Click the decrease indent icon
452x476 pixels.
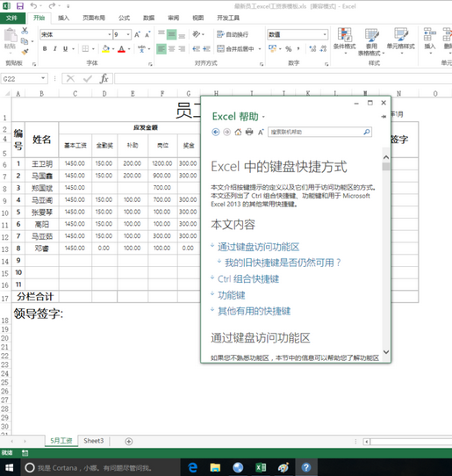197,48
